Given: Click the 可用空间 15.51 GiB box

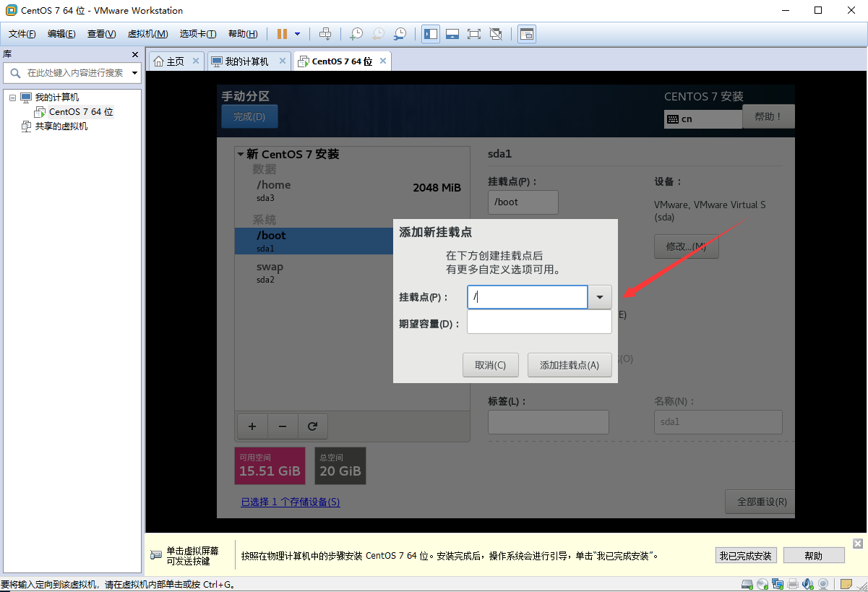Looking at the screenshot, I should [269, 466].
